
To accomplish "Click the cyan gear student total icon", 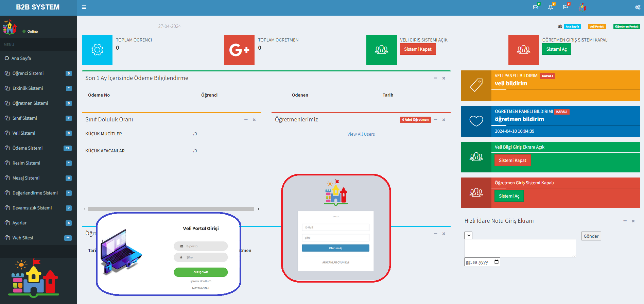I will [97, 50].
